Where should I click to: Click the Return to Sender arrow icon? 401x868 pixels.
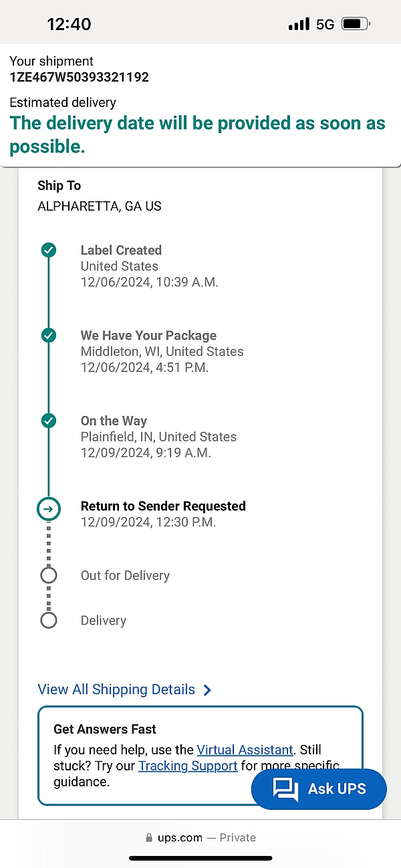(49, 509)
